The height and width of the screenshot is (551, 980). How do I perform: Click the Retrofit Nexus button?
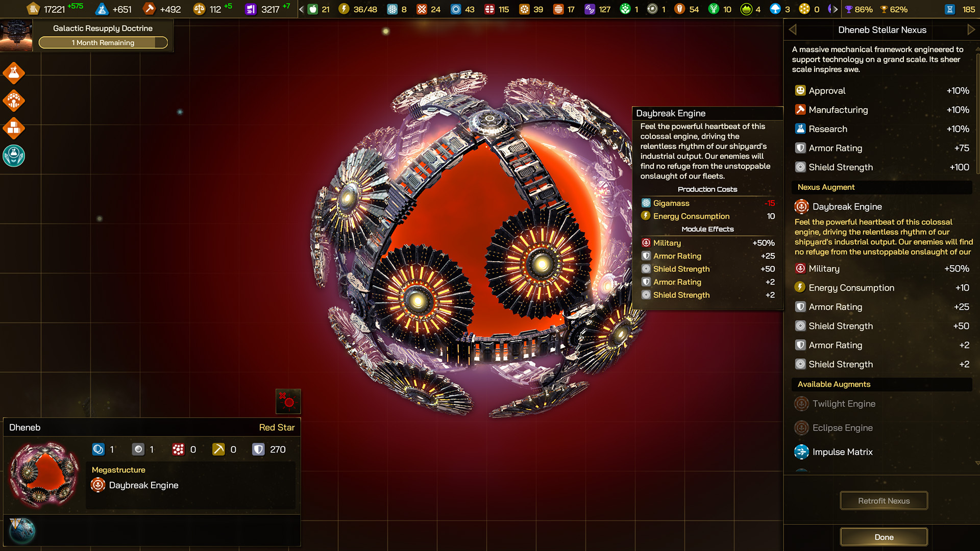pos(884,500)
